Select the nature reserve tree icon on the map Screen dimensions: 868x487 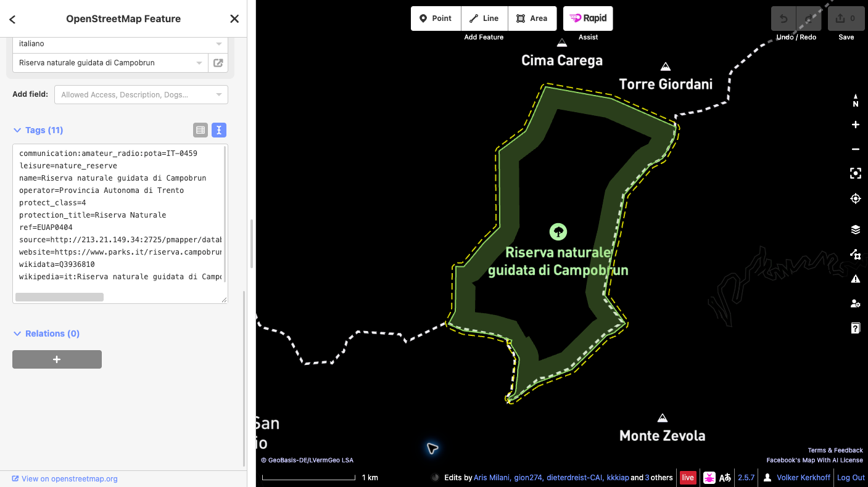tap(558, 232)
